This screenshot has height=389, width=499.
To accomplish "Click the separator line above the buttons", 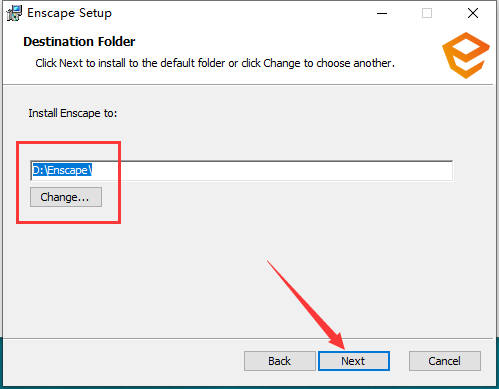I will pos(248,339).
